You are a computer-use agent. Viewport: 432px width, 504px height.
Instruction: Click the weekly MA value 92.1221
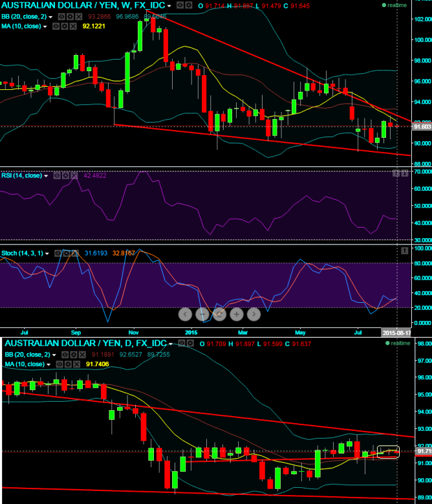94,27
